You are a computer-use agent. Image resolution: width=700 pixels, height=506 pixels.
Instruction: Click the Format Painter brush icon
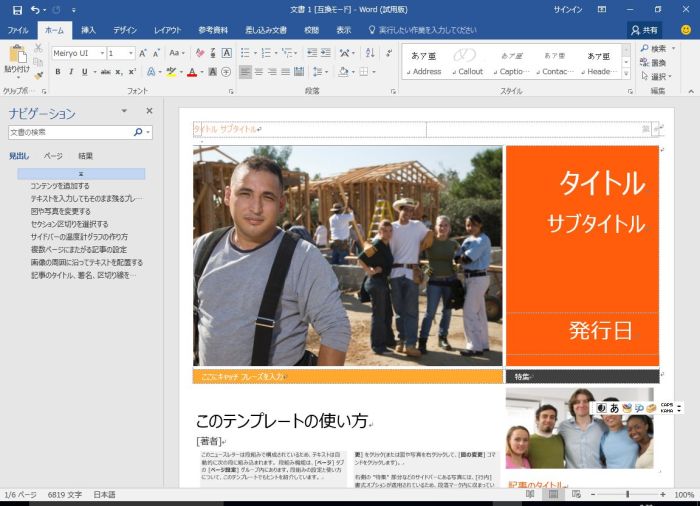coord(37,75)
